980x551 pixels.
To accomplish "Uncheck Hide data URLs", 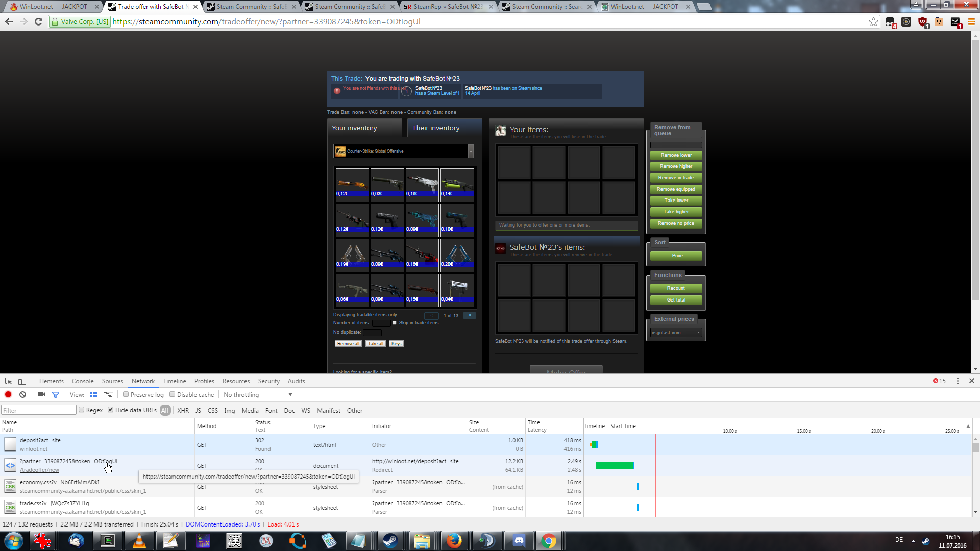I will [110, 410].
